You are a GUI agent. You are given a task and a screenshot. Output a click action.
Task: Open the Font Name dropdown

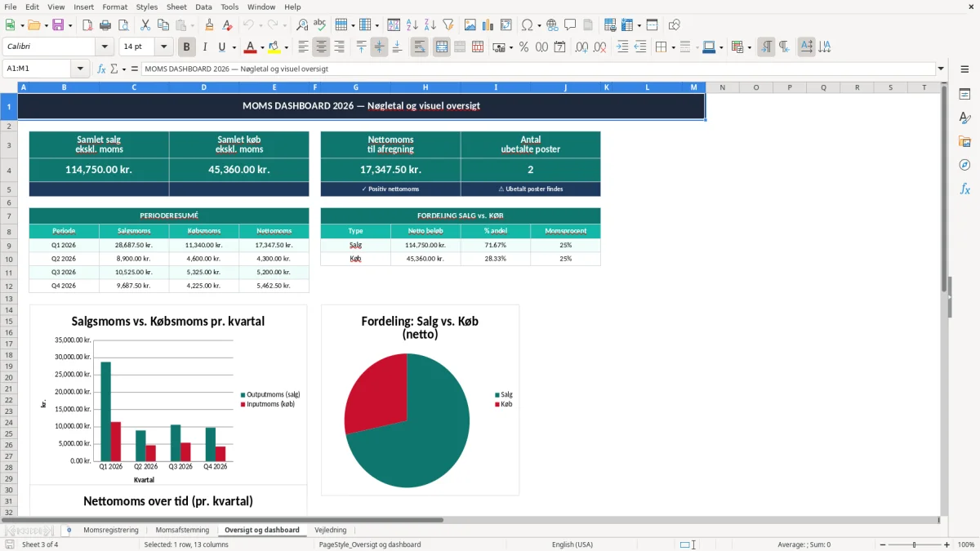tap(105, 47)
